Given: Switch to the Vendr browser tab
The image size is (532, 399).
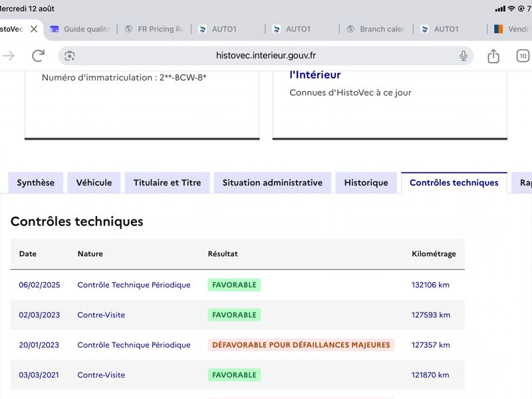Looking at the screenshot, I should point(512,29).
